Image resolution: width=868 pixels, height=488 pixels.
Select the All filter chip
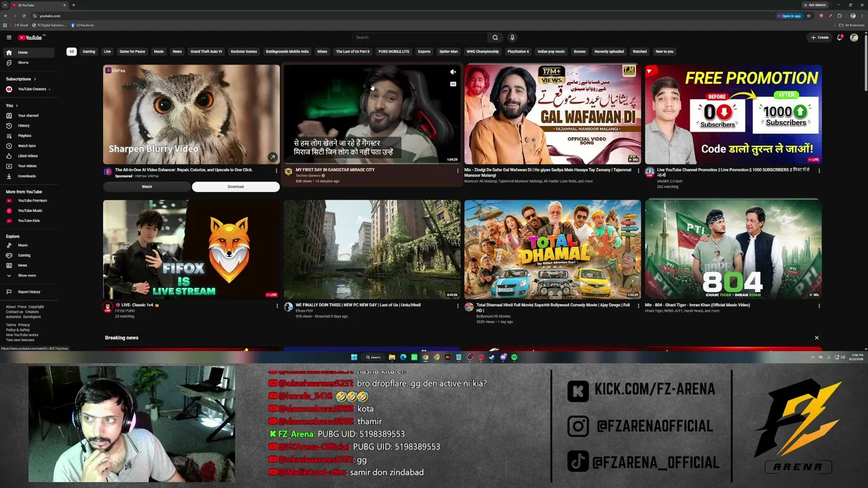click(71, 52)
